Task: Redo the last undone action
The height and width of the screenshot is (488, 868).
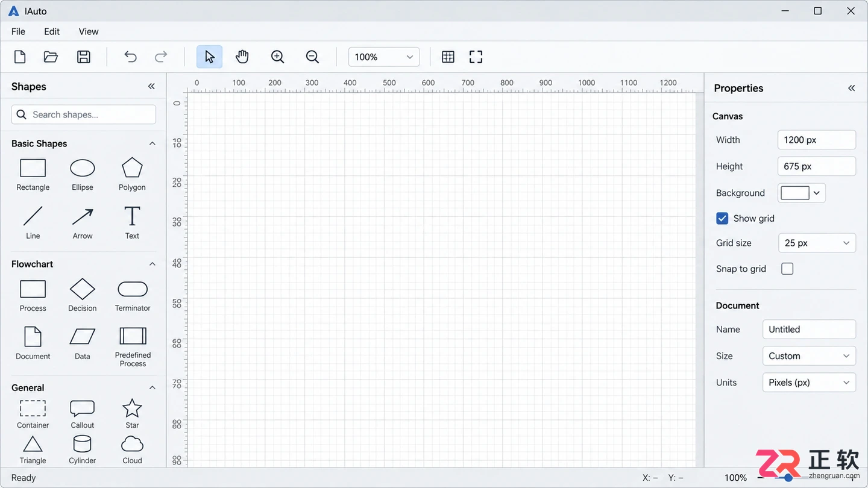Action: [161, 57]
